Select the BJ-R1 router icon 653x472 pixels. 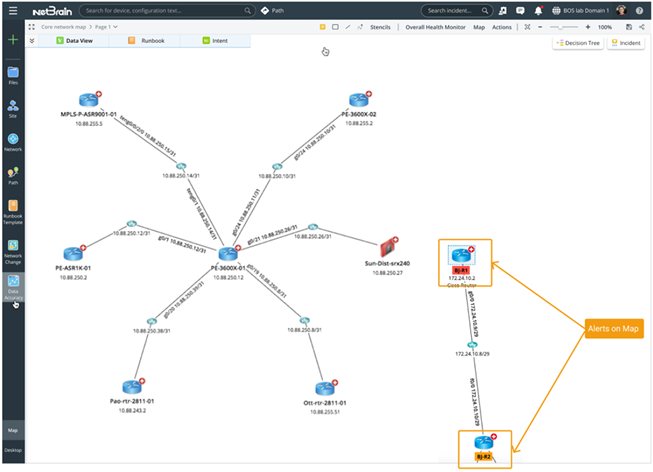point(461,255)
